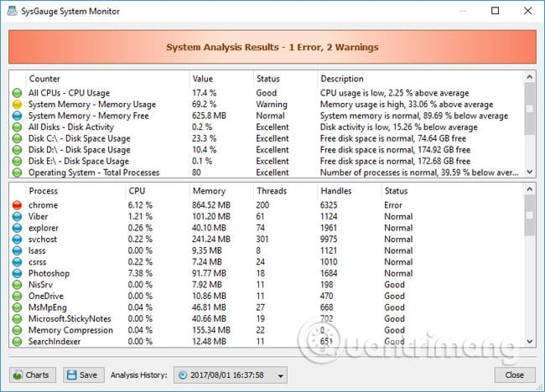Image resolution: width=545 pixels, height=392 pixels.
Task: Click the '7.38 %' CPU value
Action: [140, 273]
